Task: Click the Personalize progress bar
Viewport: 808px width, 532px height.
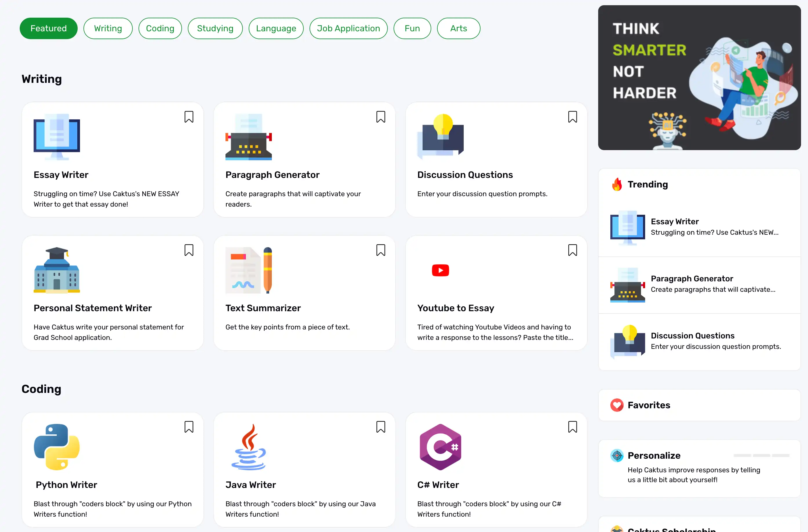Action: [x=761, y=455]
